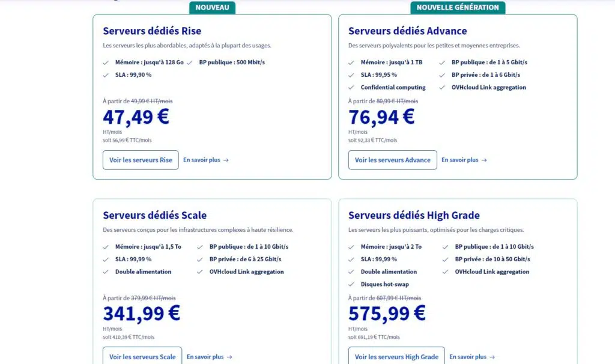Click the 575,99 € High Grade price
The image size is (615, 364).
[387, 313]
